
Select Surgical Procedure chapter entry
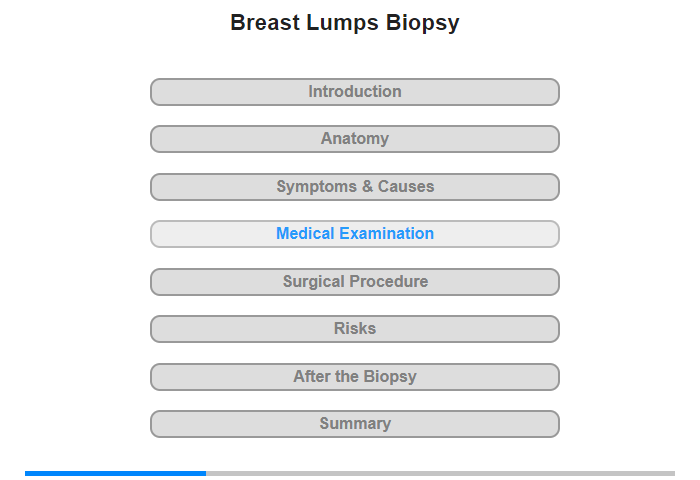(x=354, y=282)
